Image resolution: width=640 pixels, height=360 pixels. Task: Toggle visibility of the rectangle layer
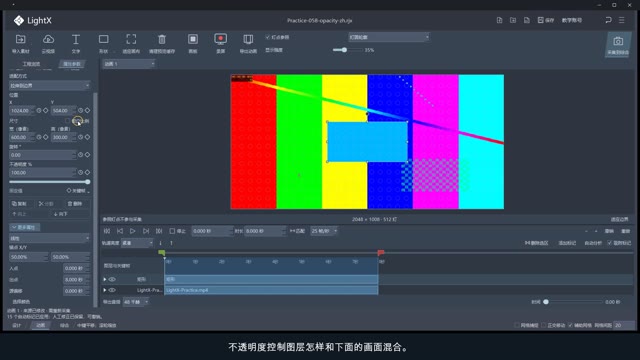point(112,279)
